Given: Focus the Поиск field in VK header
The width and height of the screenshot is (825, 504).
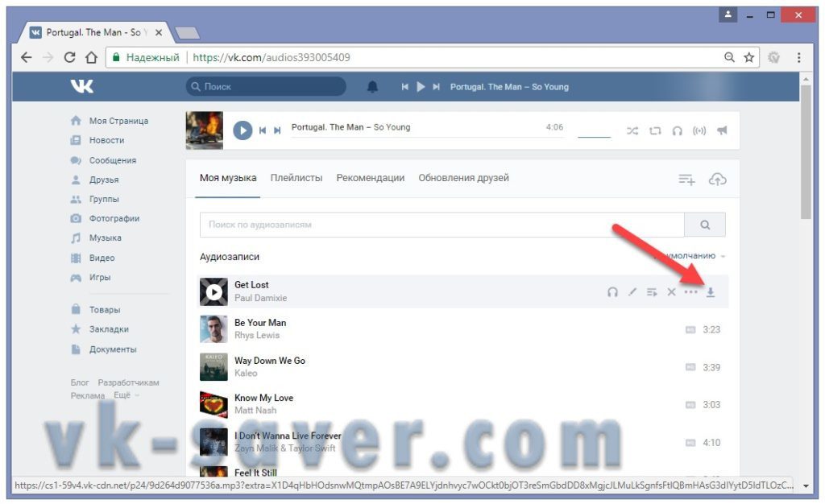Looking at the screenshot, I should pyautogui.click(x=266, y=87).
